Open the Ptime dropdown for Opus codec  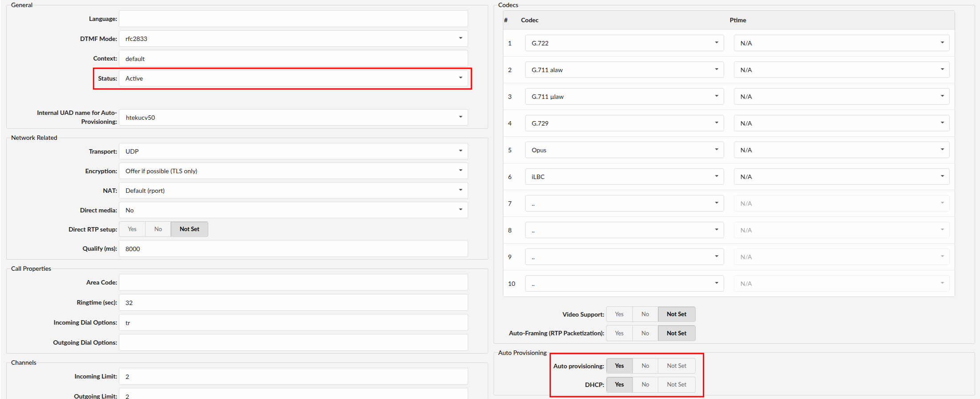841,150
